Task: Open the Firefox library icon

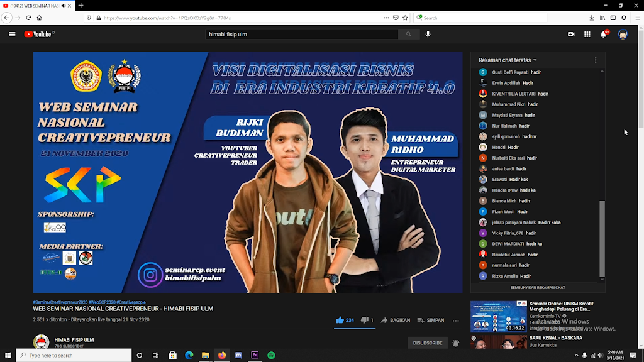Action: click(602, 18)
